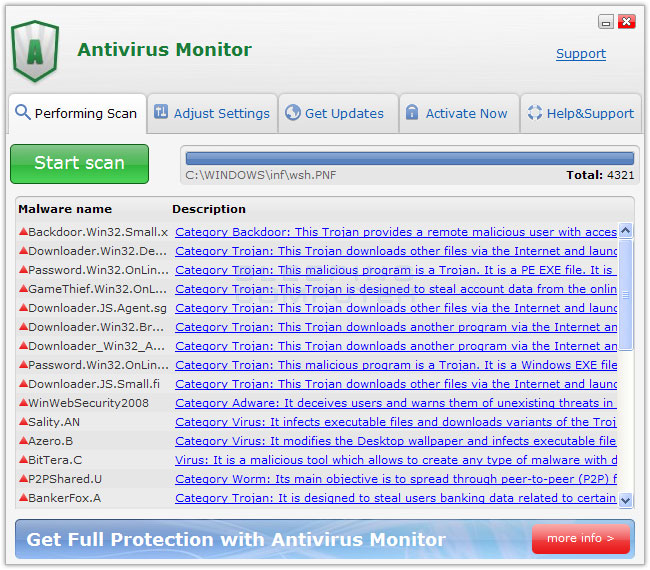Select the WinWebSecurity2008 malware entry

(x=88, y=403)
